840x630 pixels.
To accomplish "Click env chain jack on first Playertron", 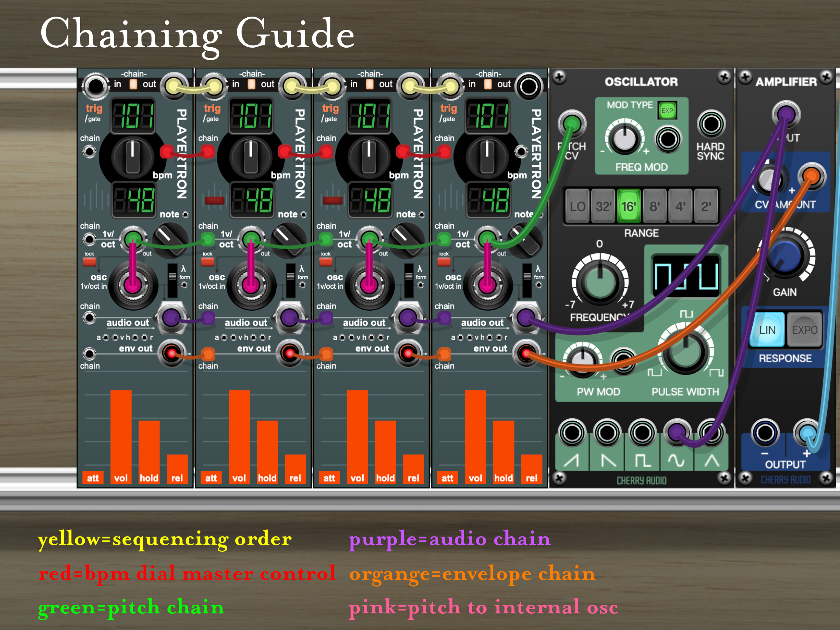I will pyautogui.click(x=90, y=354).
